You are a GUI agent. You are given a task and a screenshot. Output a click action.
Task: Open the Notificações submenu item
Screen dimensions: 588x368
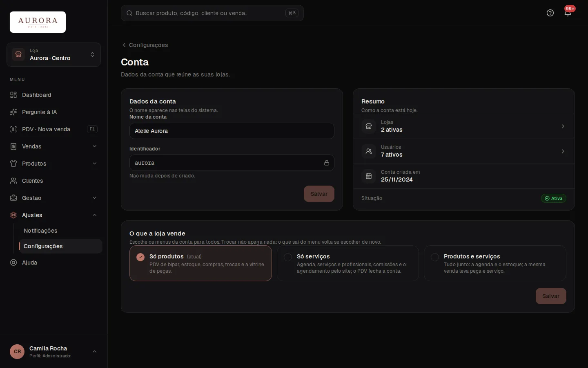coord(60,231)
